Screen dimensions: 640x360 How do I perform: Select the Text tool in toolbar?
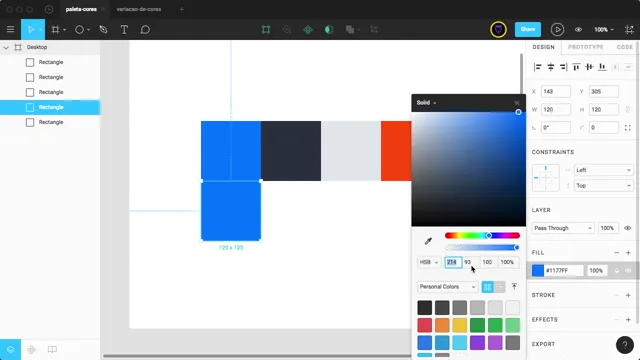click(124, 29)
